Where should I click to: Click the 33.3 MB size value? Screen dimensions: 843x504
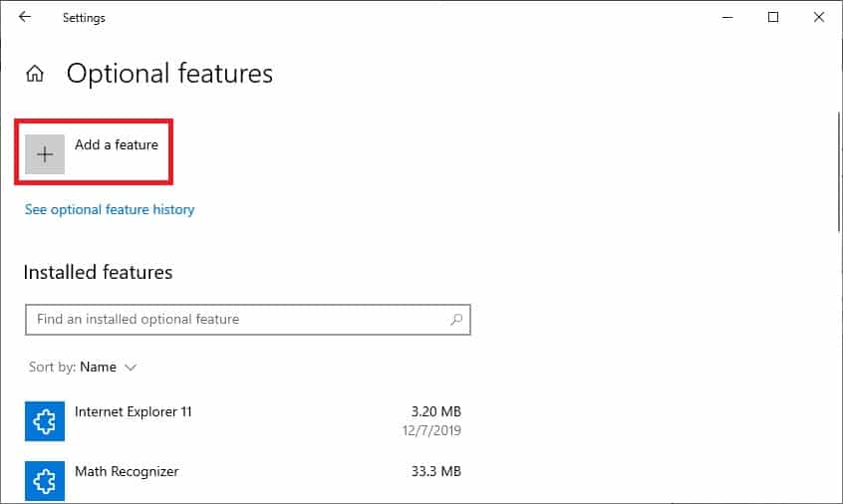coord(436,471)
